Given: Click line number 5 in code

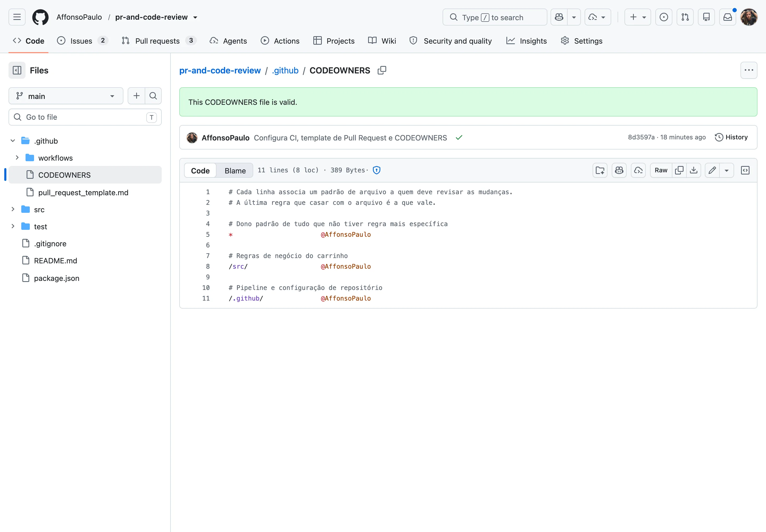Looking at the screenshot, I should [x=207, y=234].
